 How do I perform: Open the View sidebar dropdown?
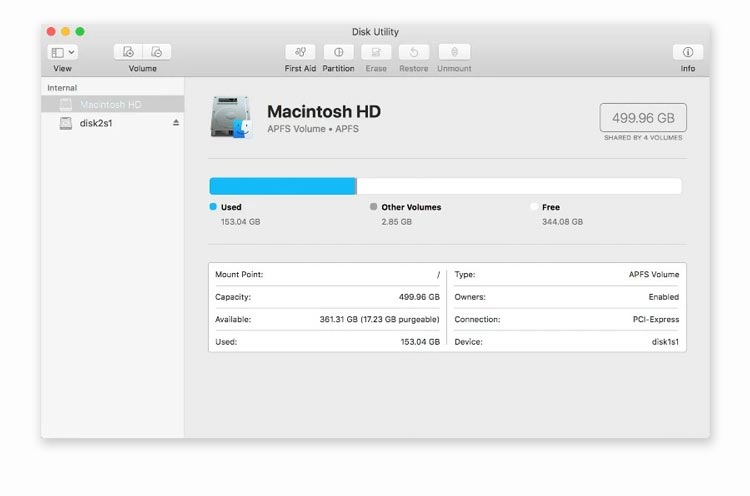[63, 52]
